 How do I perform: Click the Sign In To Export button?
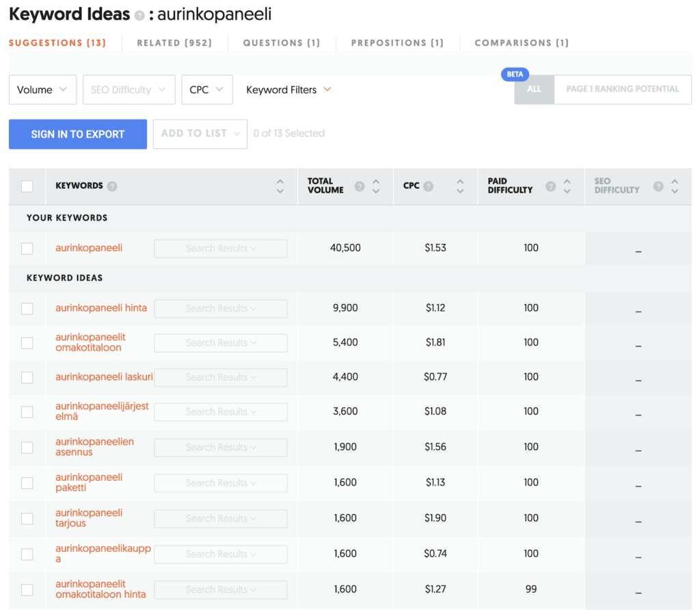pos(78,134)
